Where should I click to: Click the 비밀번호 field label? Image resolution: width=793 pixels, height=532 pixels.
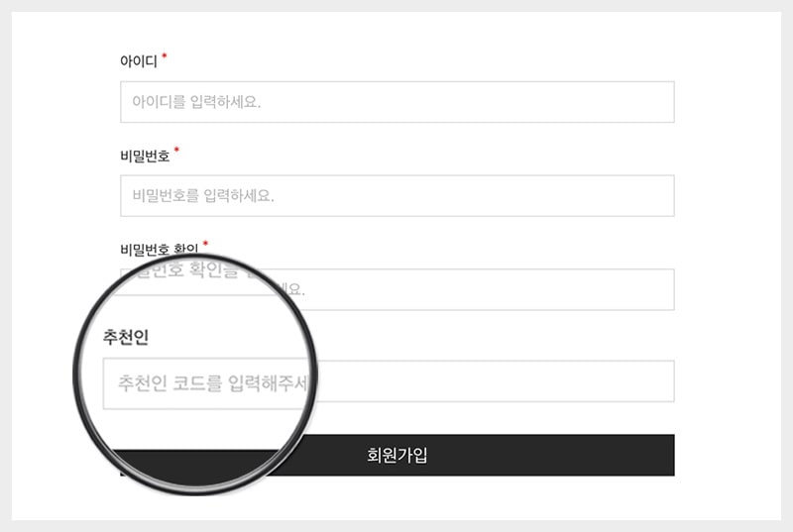coord(145,157)
